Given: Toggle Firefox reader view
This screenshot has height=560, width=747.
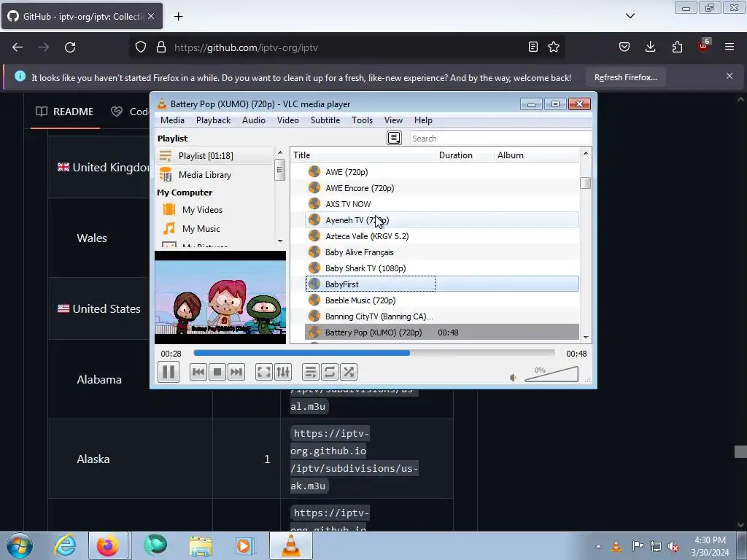Looking at the screenshot, I should (x=533, y=47).
